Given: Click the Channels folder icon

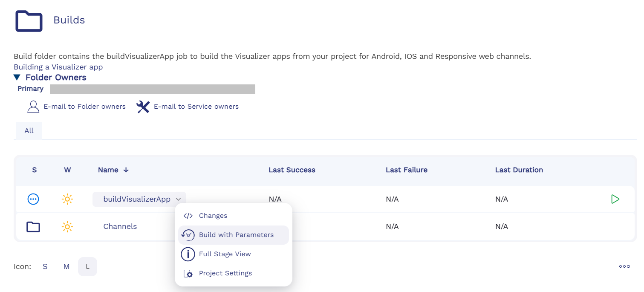Looking at the screenshot, I should tap(33, 227).
